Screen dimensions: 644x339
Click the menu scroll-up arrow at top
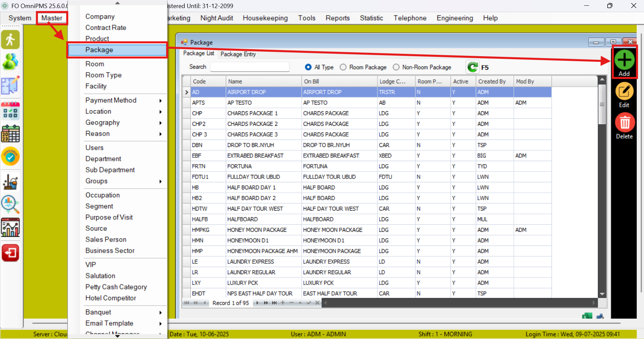(x=117, y=3)
